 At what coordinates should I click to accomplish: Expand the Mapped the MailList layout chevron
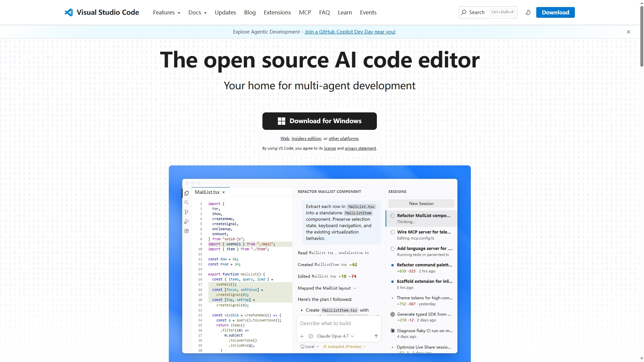pos(355,288)
